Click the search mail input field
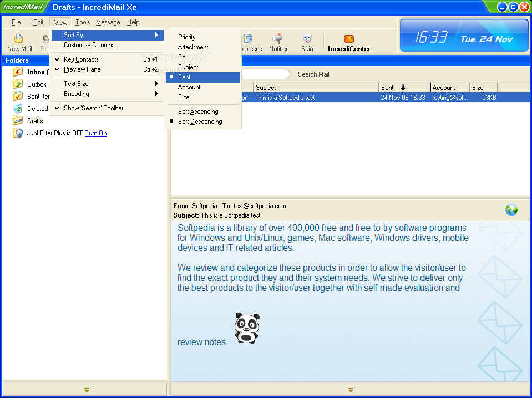 265,74
